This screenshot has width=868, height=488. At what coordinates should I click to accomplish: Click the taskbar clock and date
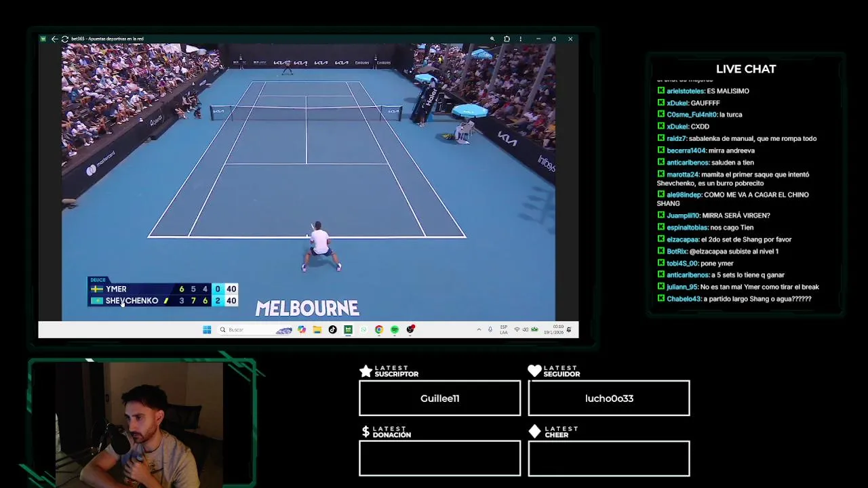(553, 329)
